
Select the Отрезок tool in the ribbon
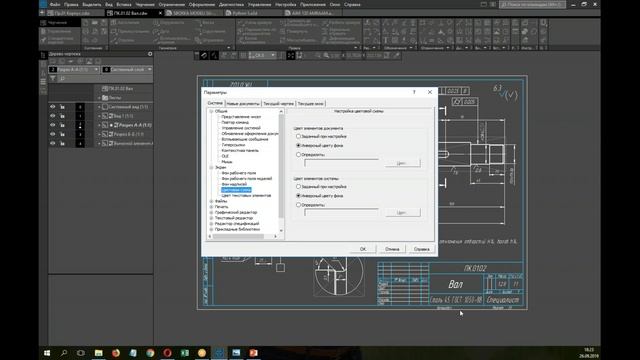pyautogui.click(x=122, y=40)
